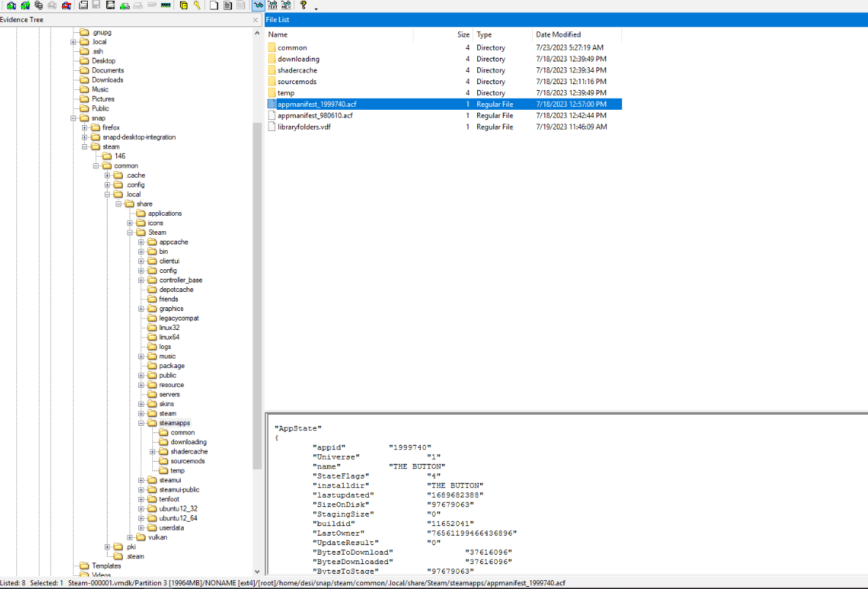Sort file list by Name column
868x589 pixels.
339,34
